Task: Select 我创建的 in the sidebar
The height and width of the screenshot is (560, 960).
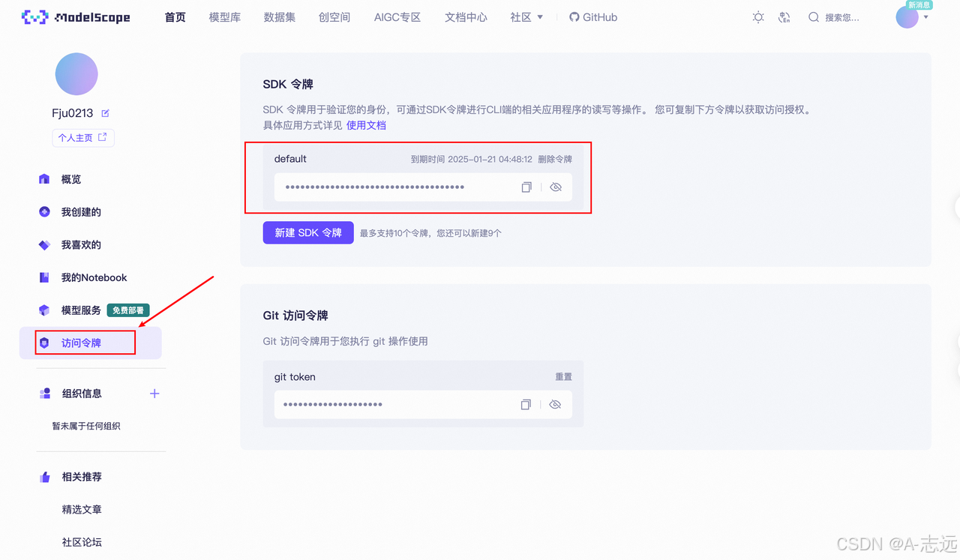Action: [81, 212]
